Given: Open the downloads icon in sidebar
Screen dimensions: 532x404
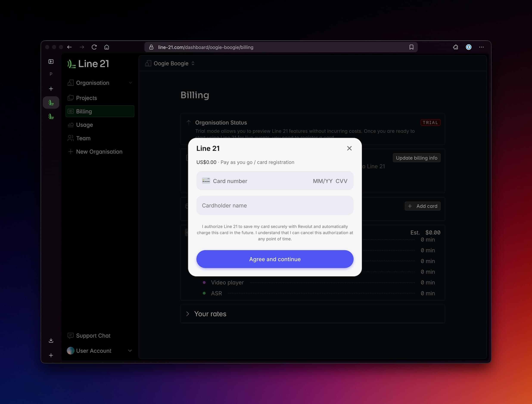Looking at the screenshot, I should [x=51, y=340].
